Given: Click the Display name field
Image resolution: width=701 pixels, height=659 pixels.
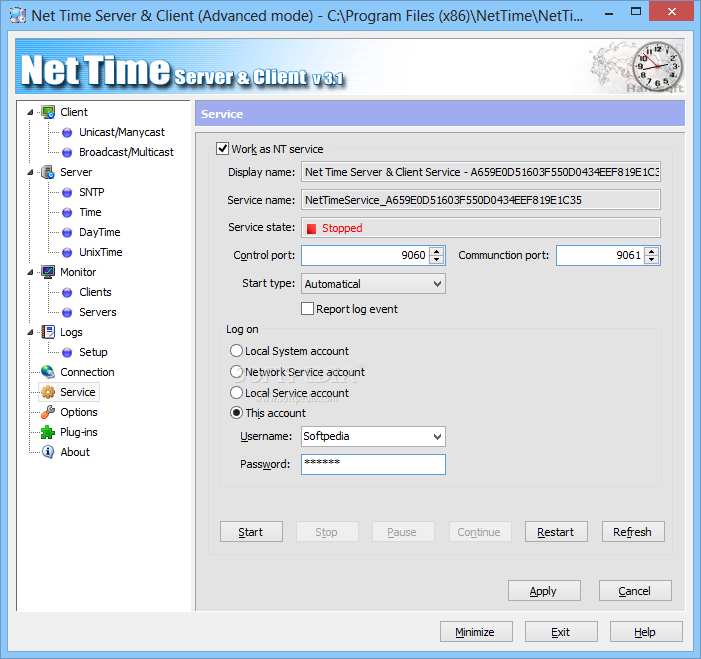Looking at the screenshot, I should tap(481, 172).
